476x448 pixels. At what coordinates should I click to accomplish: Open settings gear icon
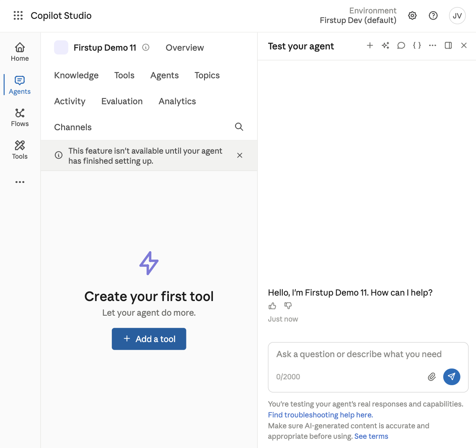412,15
